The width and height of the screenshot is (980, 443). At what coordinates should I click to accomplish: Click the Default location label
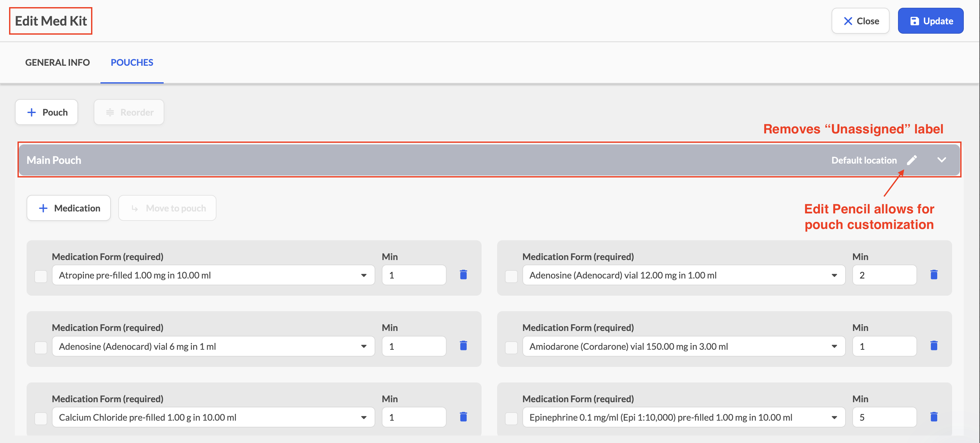[x=864, y=160]
